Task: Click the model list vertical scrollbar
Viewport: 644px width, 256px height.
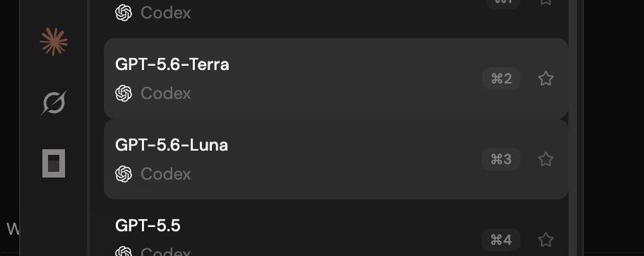Action: [573, 128]
